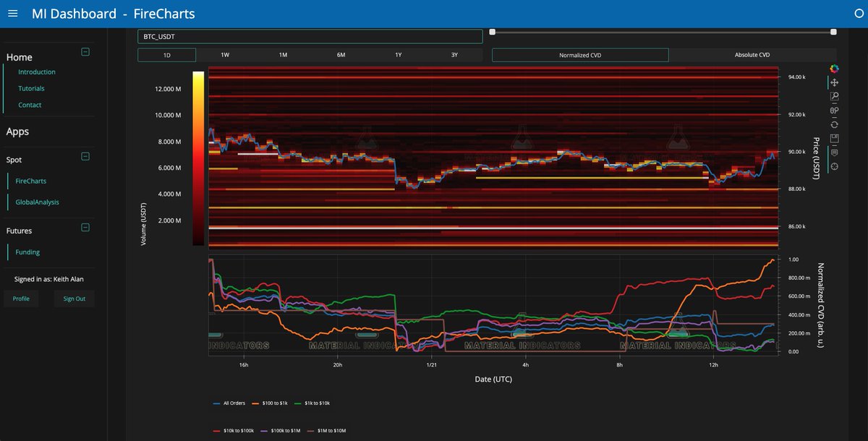
Task: Reset the chart view
Action: pos(834,124)
